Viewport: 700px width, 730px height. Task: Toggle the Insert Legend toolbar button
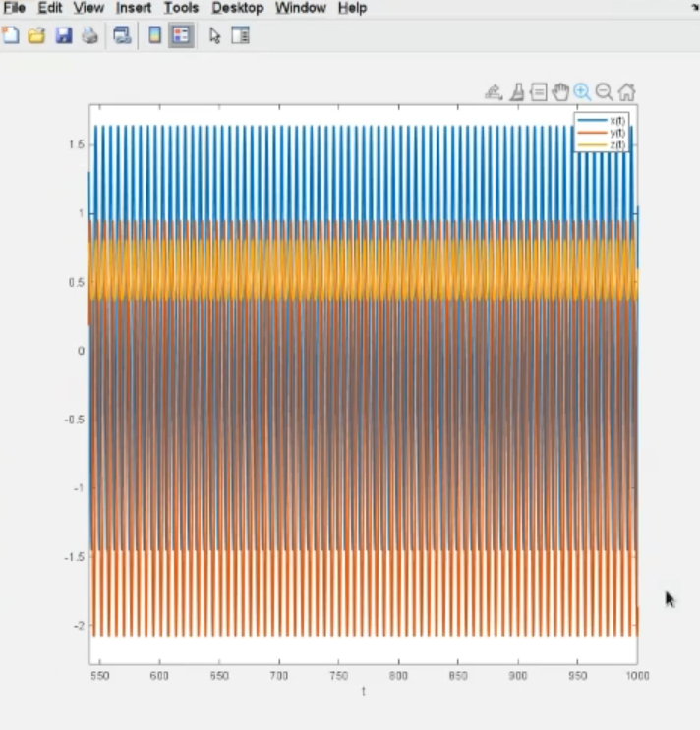click(180, 36)
